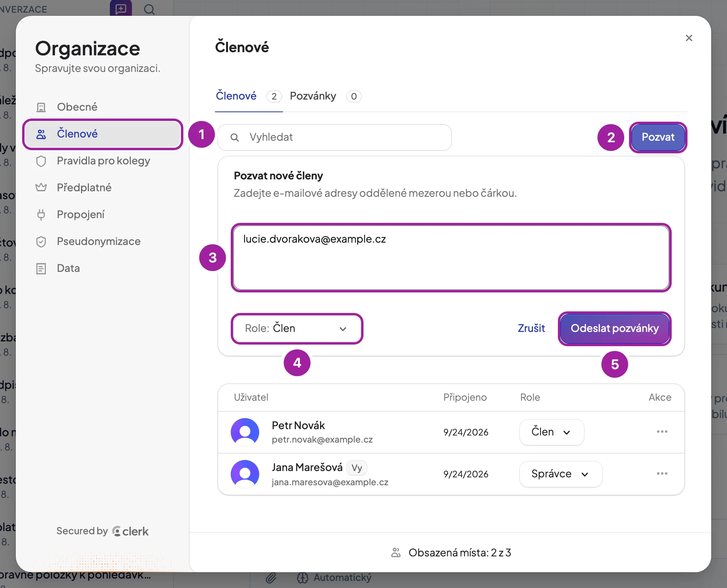This screenshot has width=727, height=588.
Task: Click the Vyhledat search field
Action: 335,138
